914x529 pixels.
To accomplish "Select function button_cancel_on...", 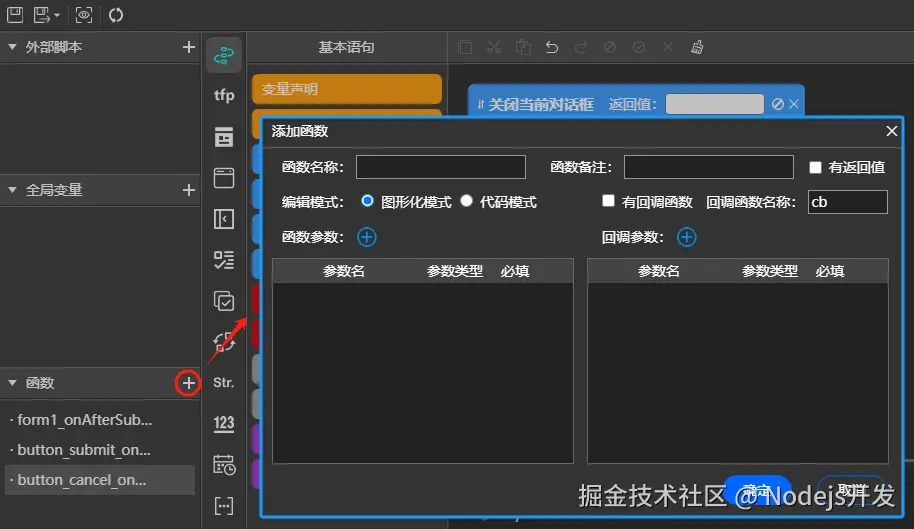I will (x=100, y=480).
